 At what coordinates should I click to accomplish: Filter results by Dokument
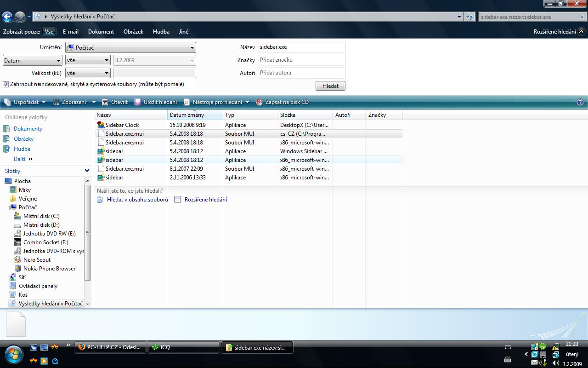[x=101, y=32]
